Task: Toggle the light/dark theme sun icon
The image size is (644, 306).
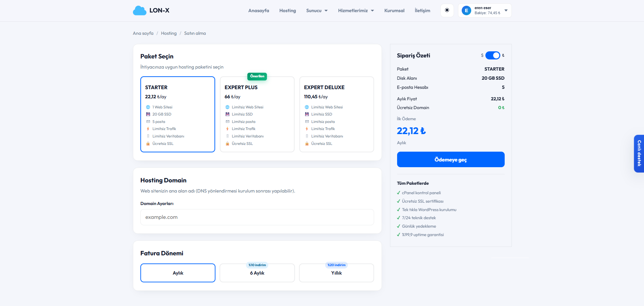Action: 447,10
